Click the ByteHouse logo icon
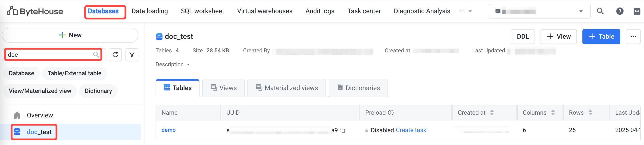The image size is (644, 145). click(13, 11)
